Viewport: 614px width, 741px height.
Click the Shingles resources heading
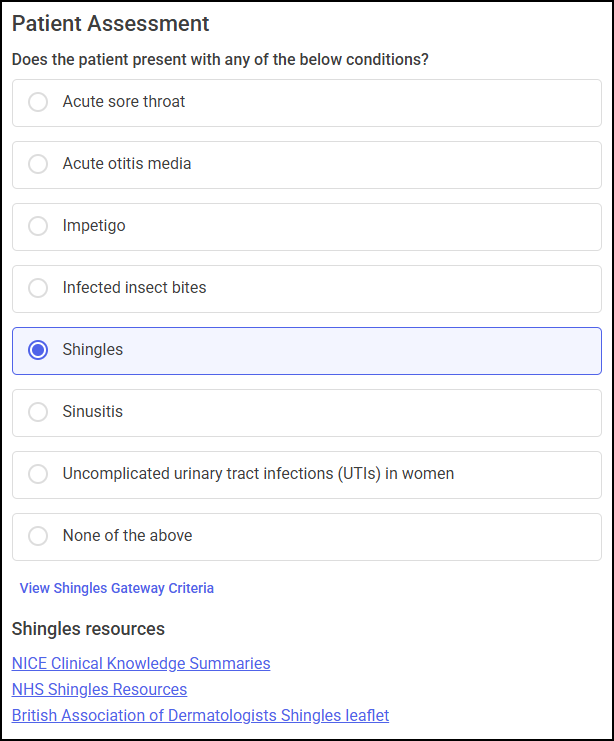88,629
